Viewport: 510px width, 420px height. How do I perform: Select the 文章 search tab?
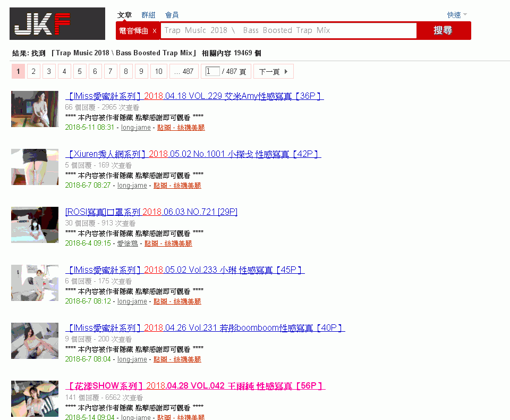coord(124,15)
